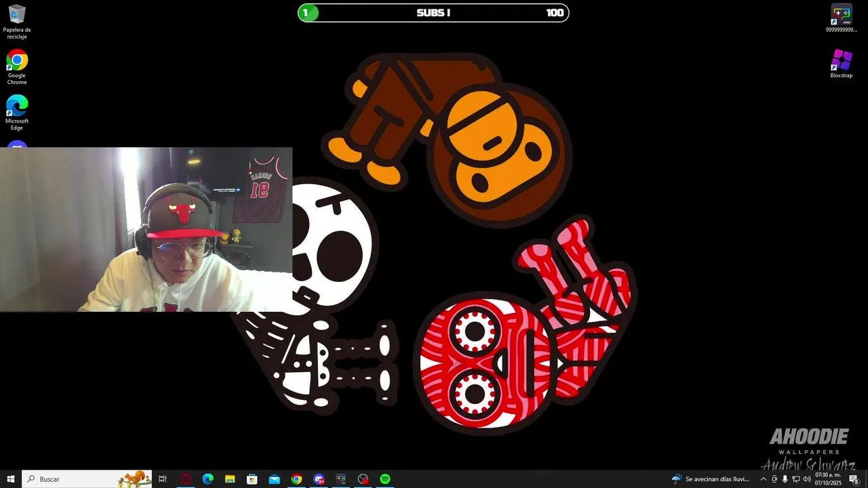Open Discord with 9+ badge in taskbar
Image resolution: width=868 pixels, height=488 pixels.
(319, 479)
